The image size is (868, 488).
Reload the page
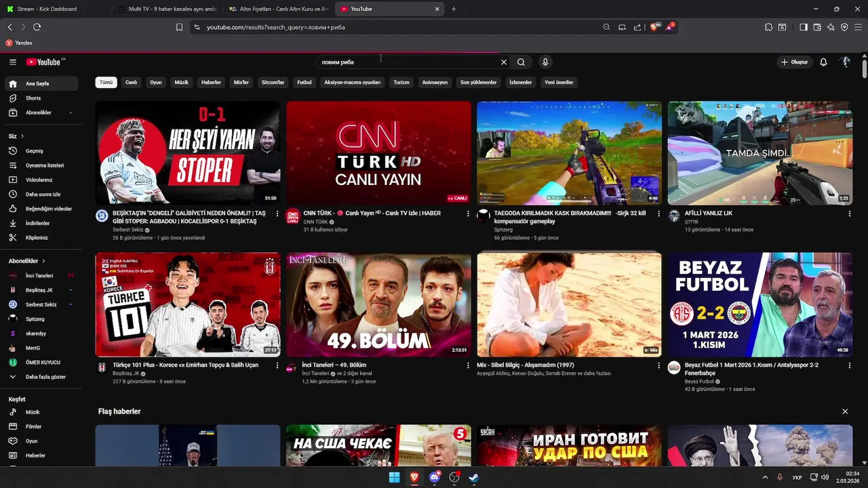37,27
